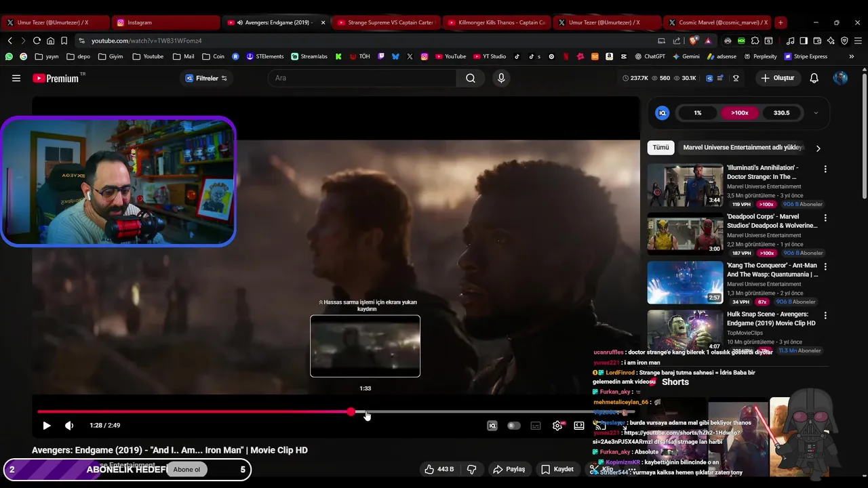Open the Filtreler filter button
868x488 pixels.
[x=206, y=78]
